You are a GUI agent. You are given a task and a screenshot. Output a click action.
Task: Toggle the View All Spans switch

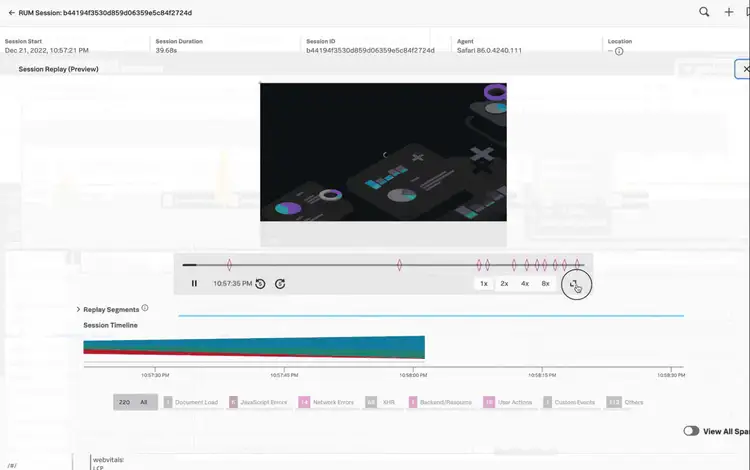[x=690, y=431]
